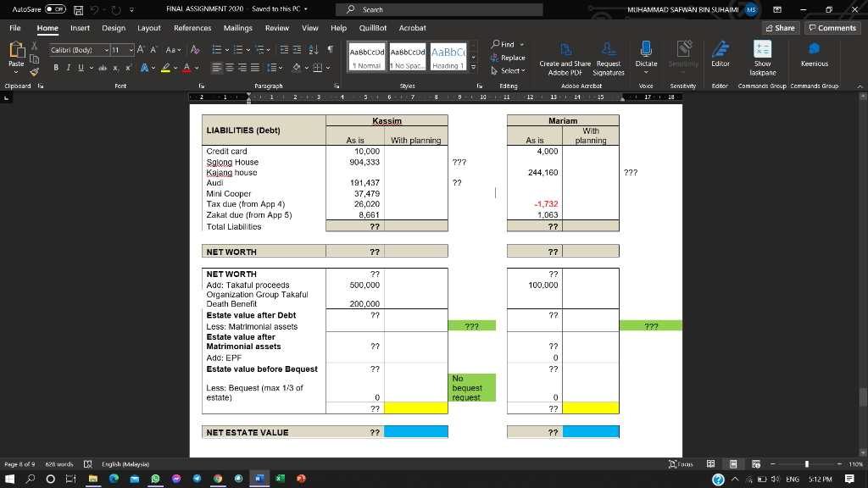Increase font size with grow icon
Viewport: 868px width, 488px height.
coord(142,50)
